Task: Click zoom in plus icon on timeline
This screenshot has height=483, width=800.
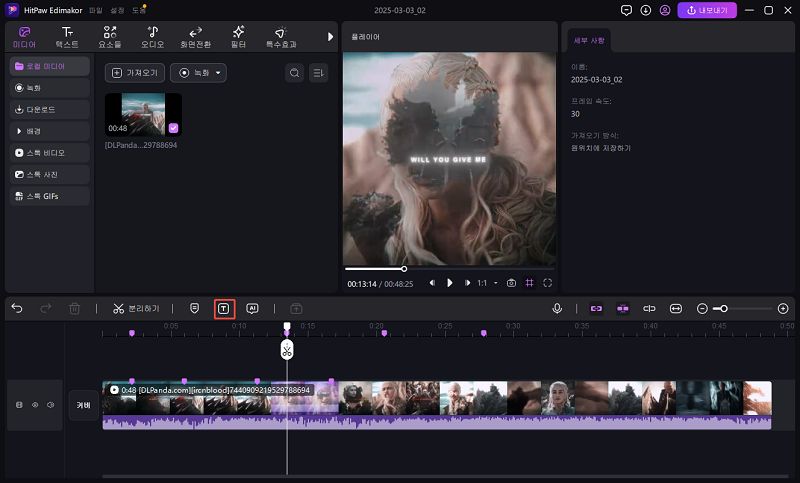Action: tap(782, 308)
